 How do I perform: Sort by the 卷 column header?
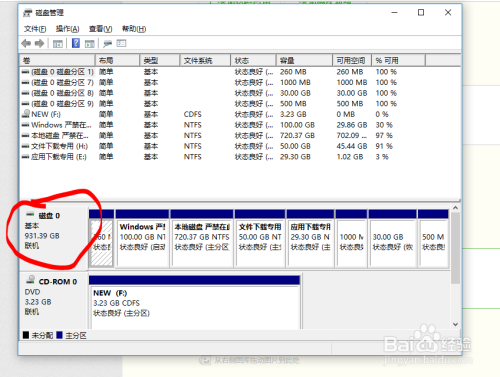(57, 60)
